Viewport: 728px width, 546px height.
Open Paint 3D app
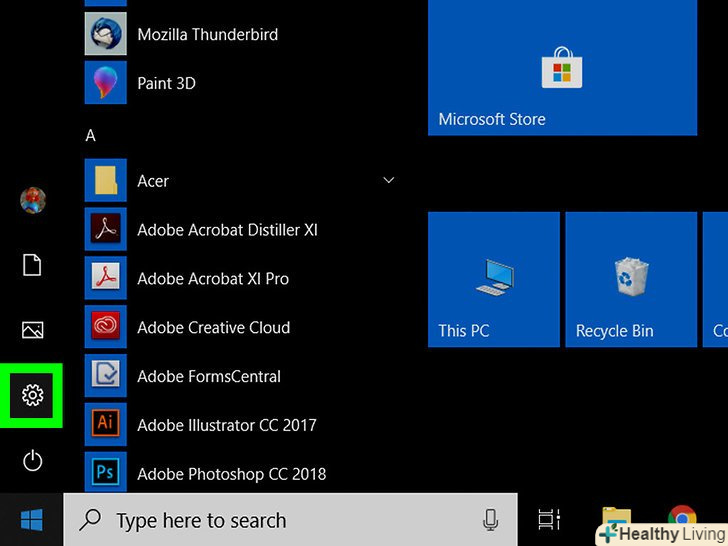166,83
